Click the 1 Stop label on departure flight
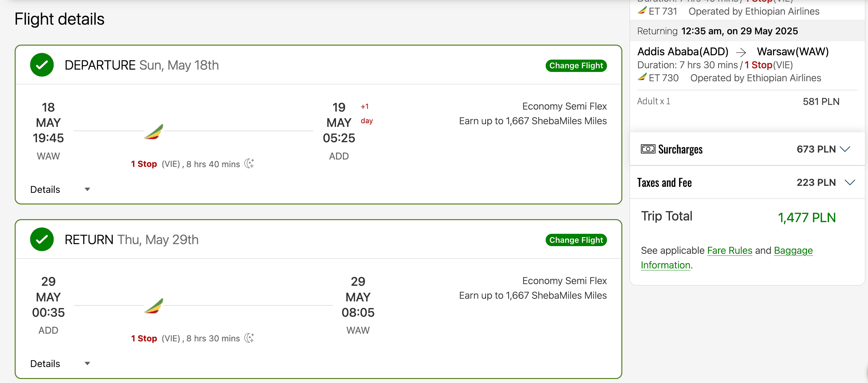This screenshot has height=383, width=868. coord(144,164)
